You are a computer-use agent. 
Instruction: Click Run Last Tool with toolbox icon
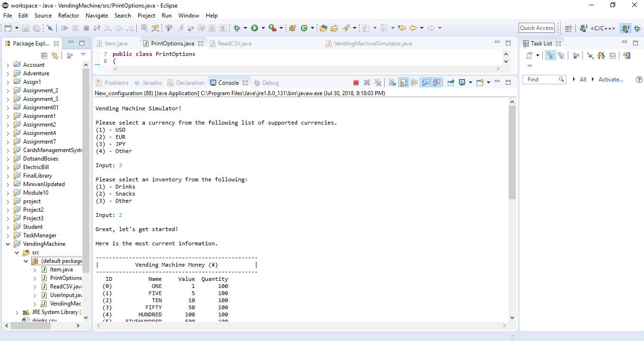point(273,28)
